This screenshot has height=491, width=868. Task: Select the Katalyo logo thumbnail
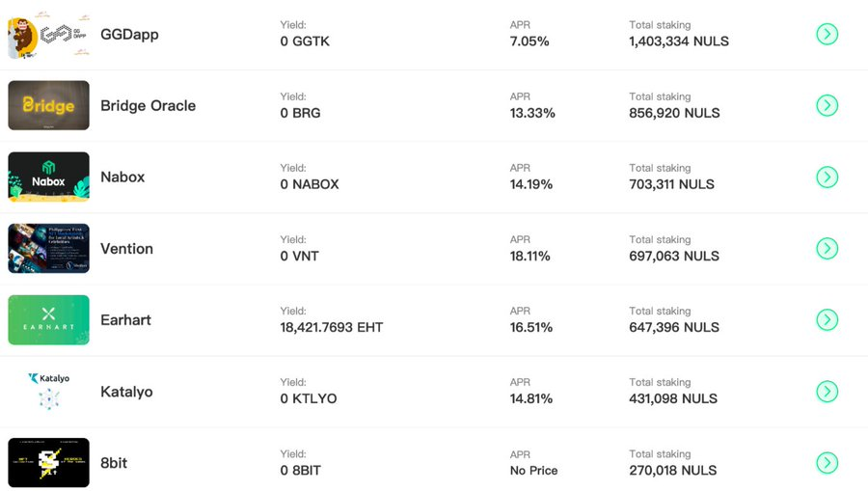pyautogui.click(x=49, y=392)
